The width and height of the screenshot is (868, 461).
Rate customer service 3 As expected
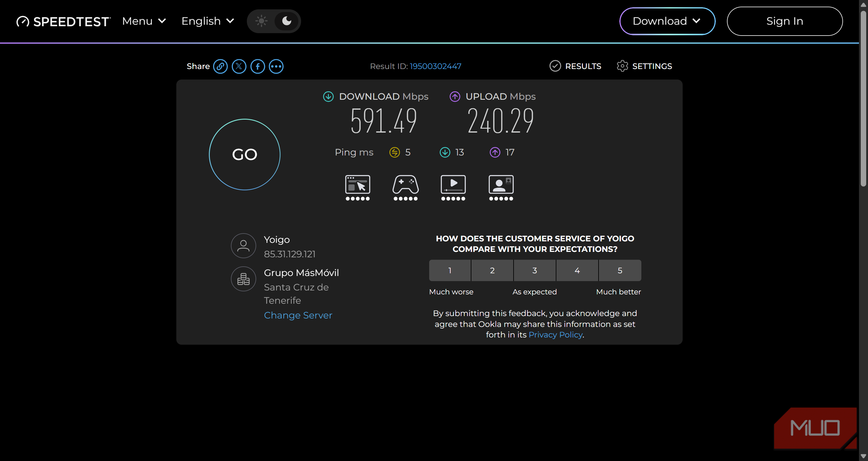pyautogui.click(x=535, y=270)
